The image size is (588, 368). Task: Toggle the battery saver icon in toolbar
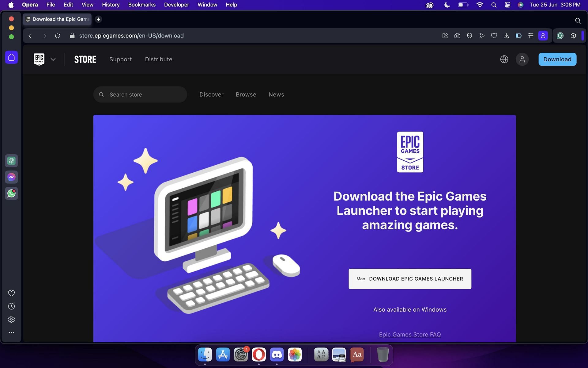click(x=518, y=36)
